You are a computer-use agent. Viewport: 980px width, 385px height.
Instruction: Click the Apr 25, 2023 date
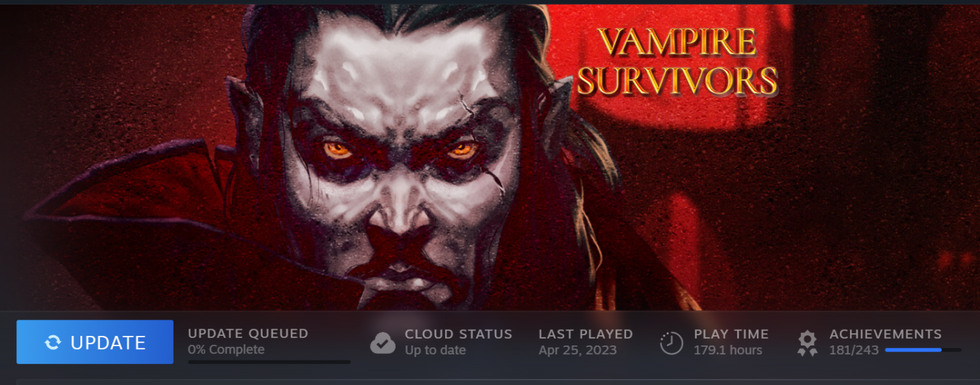coord(577,350)
